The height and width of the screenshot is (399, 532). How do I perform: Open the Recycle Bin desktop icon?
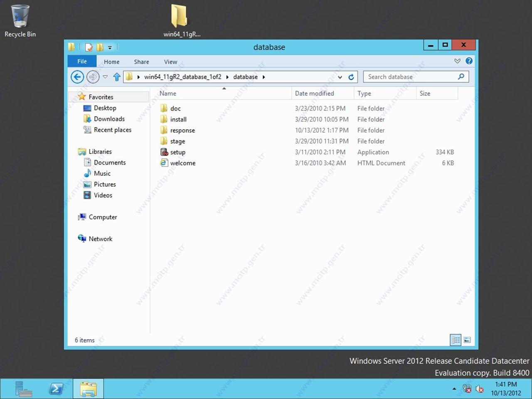tap(20, 21)
